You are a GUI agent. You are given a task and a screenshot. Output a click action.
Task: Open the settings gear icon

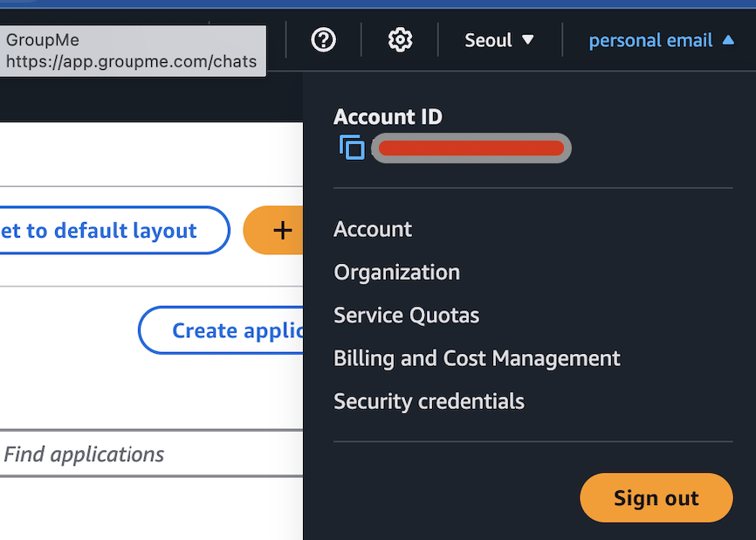[x=400, y=40]
